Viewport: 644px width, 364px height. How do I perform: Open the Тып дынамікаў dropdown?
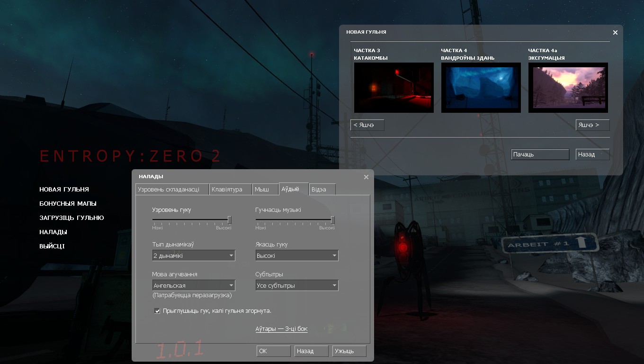click(x=194, y=256)
